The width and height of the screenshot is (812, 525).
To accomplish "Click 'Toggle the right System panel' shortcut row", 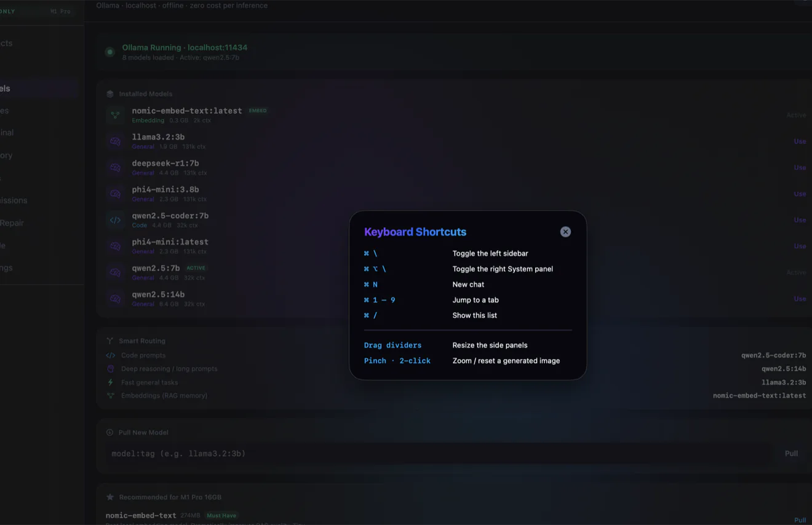I will pyautogui.click(x=468, y=269).
